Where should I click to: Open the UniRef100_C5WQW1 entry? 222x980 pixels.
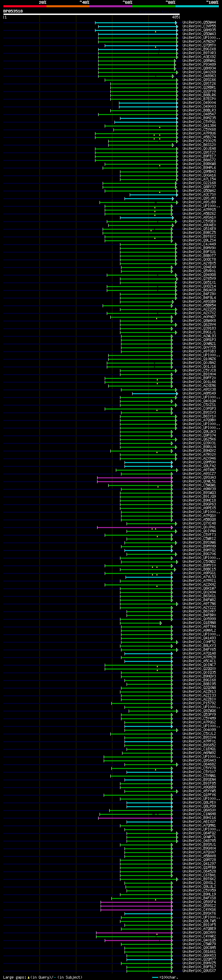tap(199, 485)
